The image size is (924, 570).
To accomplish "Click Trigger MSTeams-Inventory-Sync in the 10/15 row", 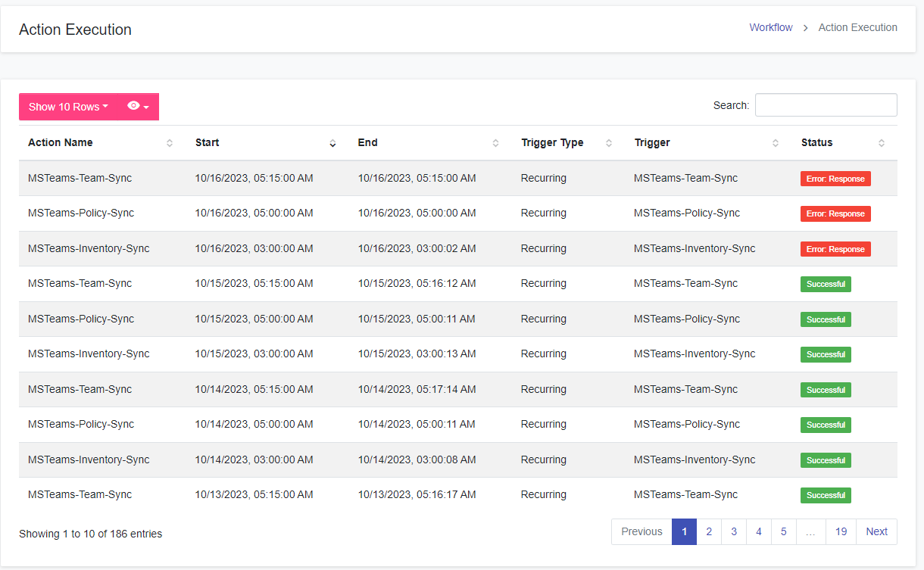I will pyautogui.click(x=695, y=354).
